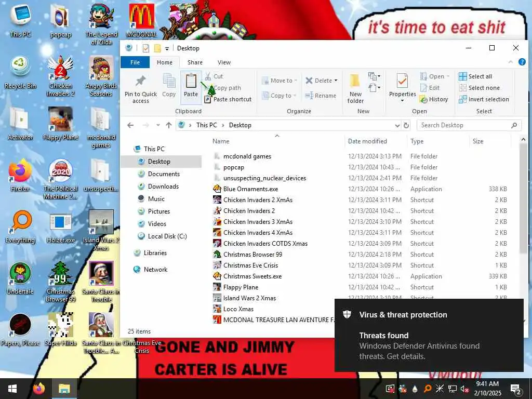Viewport: 532px width, 399px height.
Task: Click the Help question mark icon
Action: click(522, 62)
